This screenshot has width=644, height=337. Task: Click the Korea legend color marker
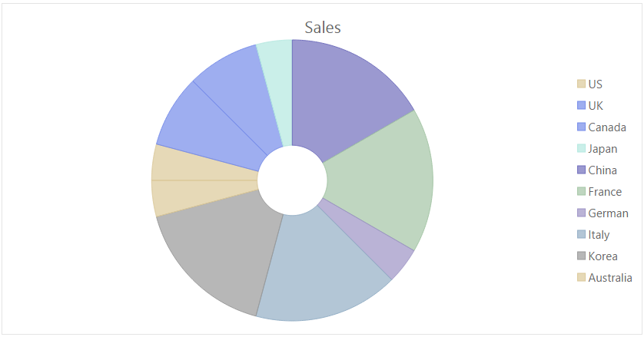pos(581,256)
